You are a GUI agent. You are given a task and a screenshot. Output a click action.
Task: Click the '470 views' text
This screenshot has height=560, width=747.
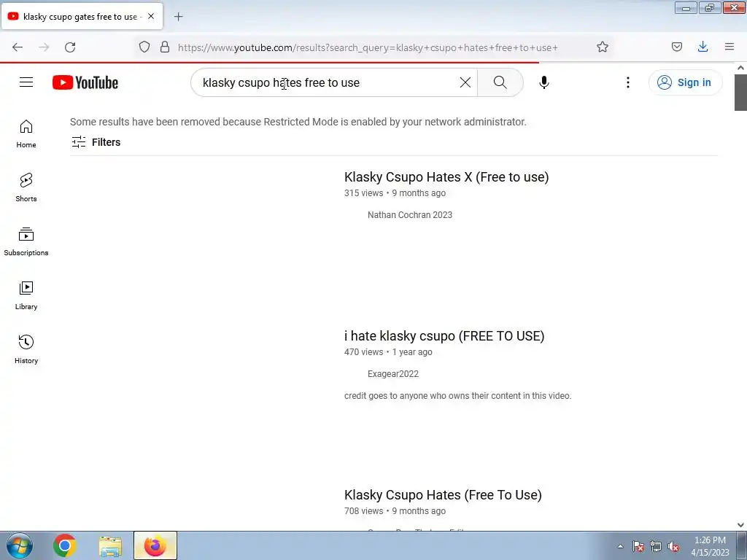[x=363, y=352]
